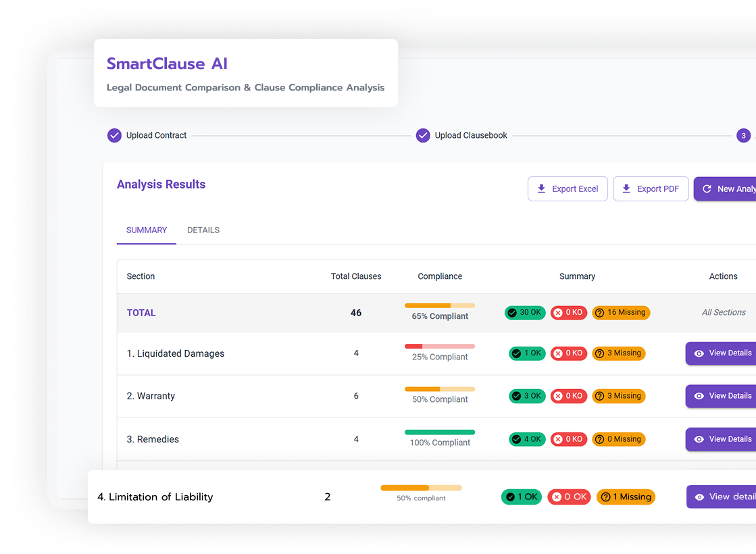Viewport: 756px width, 554px height.
Task: Click the Export Excel download icon
Action: coord(541,189)
